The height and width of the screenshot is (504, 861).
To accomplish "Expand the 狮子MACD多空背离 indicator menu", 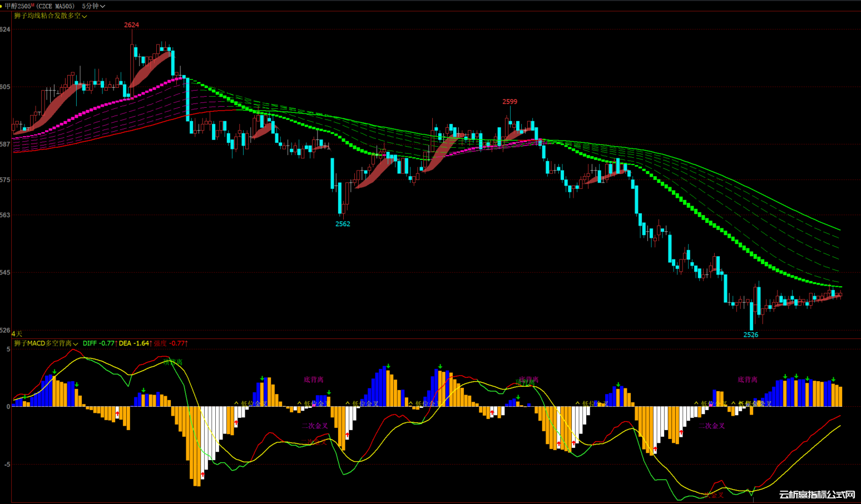I will click(75, 344).
